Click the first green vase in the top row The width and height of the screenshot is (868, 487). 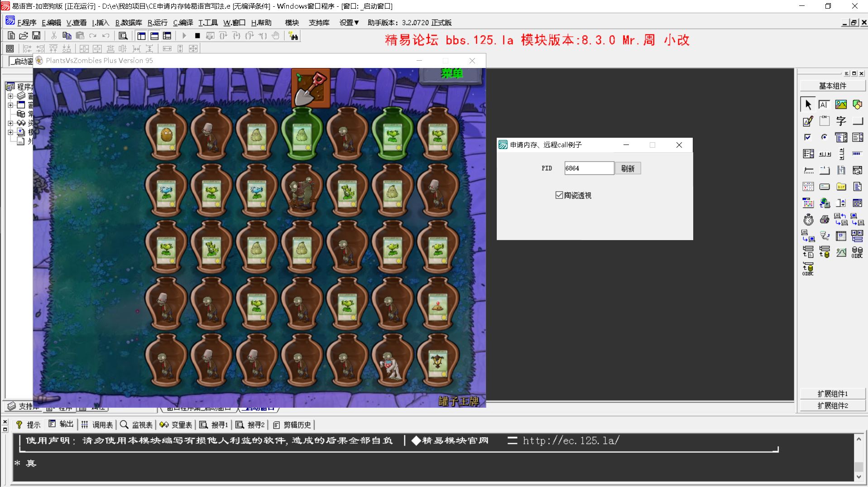point(302,134)
